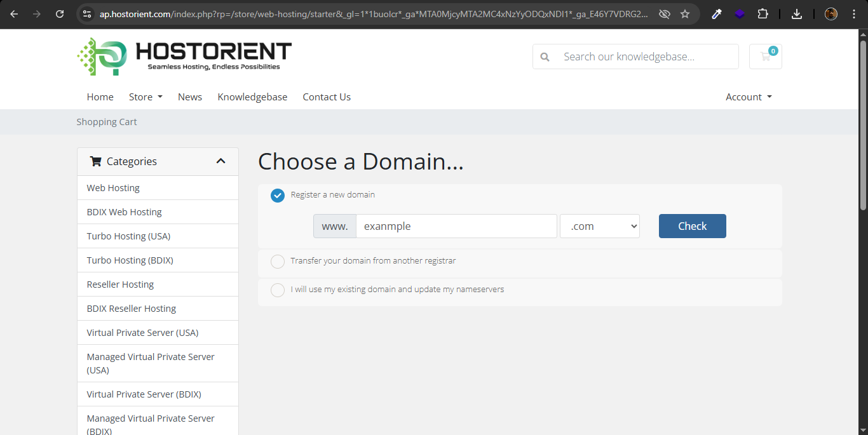
Task: Bookmark this page with the star icon
Action: pos(685,14)
